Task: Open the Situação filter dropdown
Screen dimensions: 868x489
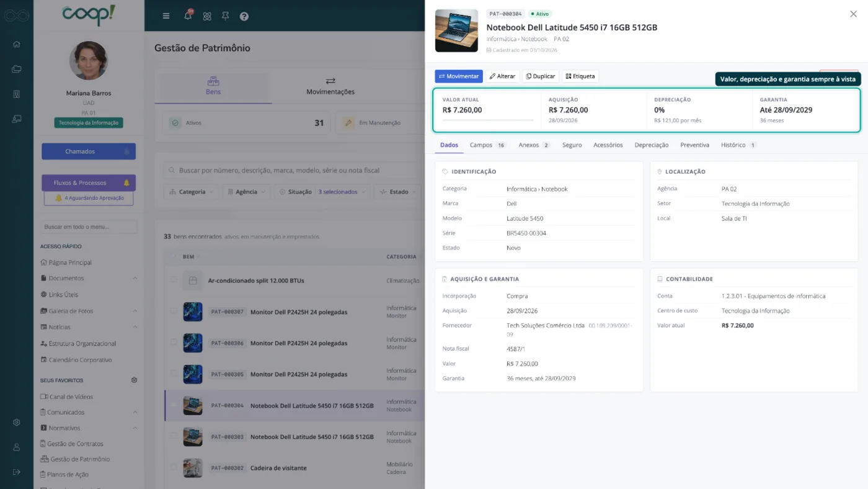Action: 322,192
